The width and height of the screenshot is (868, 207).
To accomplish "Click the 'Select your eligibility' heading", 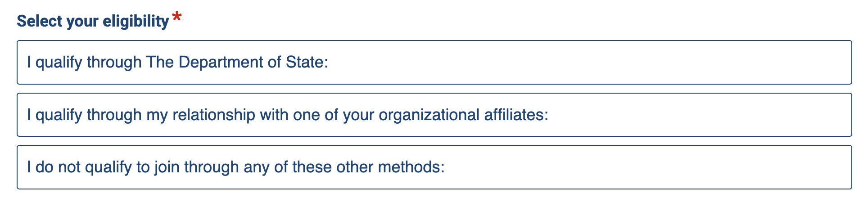I will (x=93, y=21).
